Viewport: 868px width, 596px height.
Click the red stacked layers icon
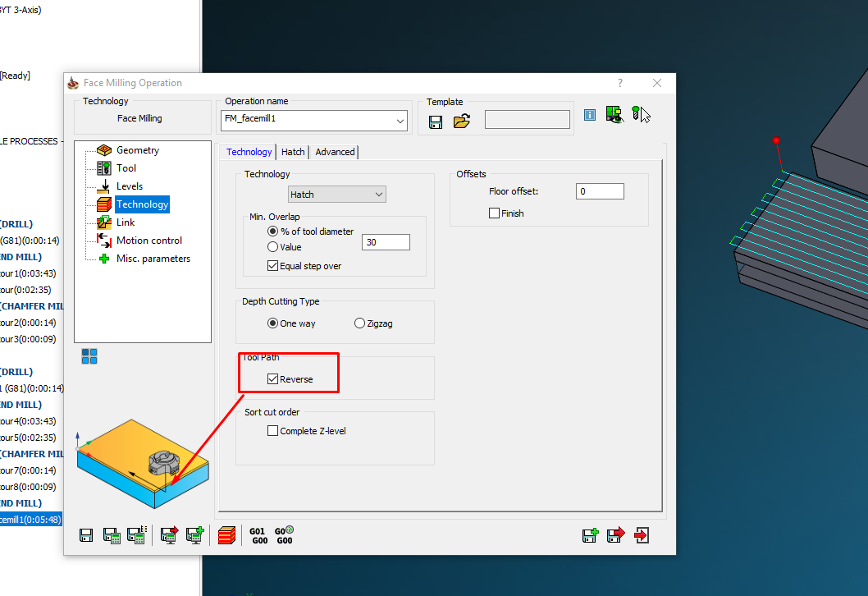tap(227, 535)
